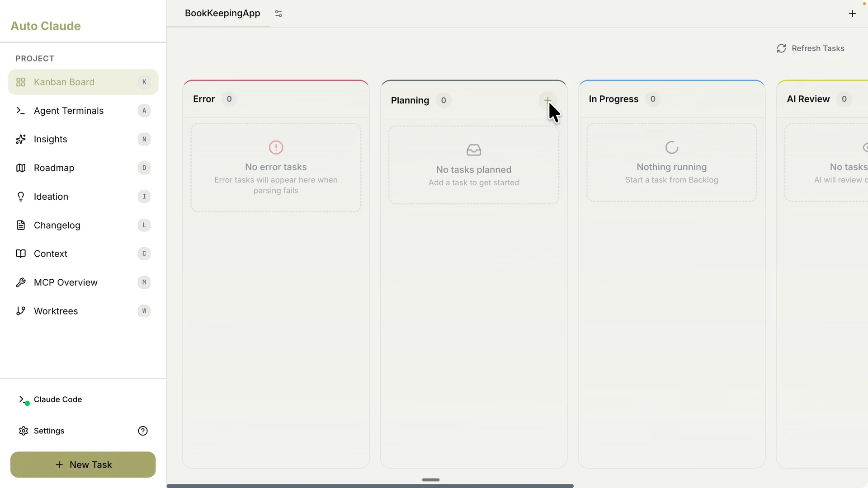The image size is (868, 488).
Task: Click the error alert circle icon
Action: pos(276,147)
